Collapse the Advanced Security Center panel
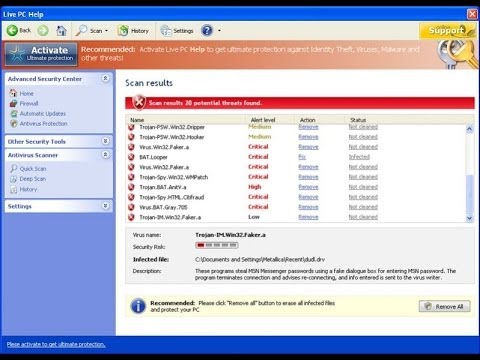The height and width of the screenshot is (360, 480). coord(105,78)
